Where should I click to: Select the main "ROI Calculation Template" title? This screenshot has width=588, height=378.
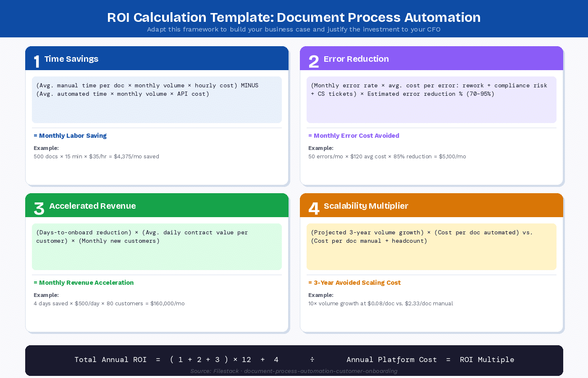294,17
